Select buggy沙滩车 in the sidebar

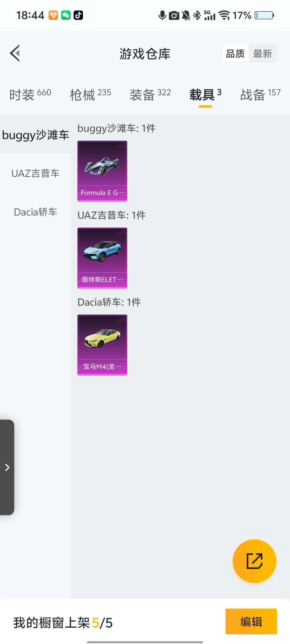click(x=35, y=134)
